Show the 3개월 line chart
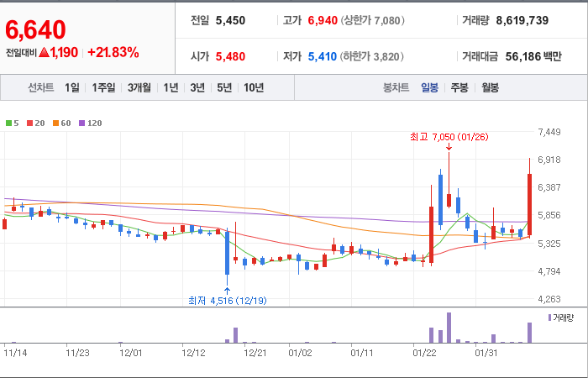 pyautogui.click(x=139, y=87)
